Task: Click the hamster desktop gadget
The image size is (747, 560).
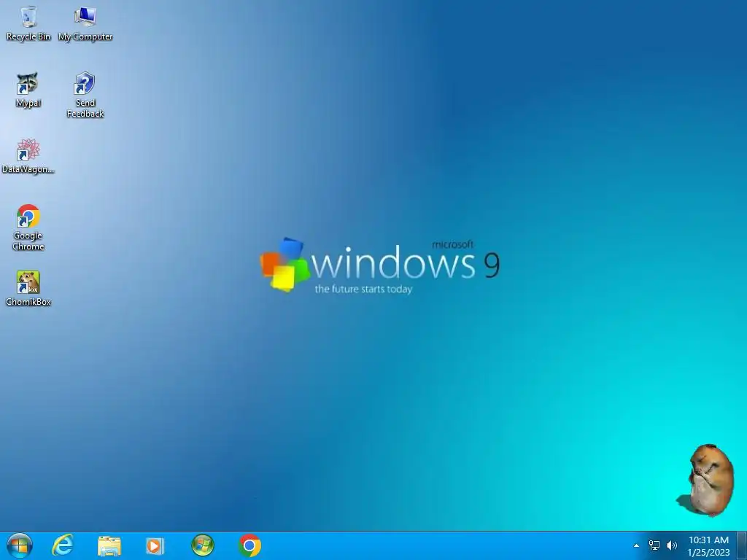Action: tap(705, 480)
